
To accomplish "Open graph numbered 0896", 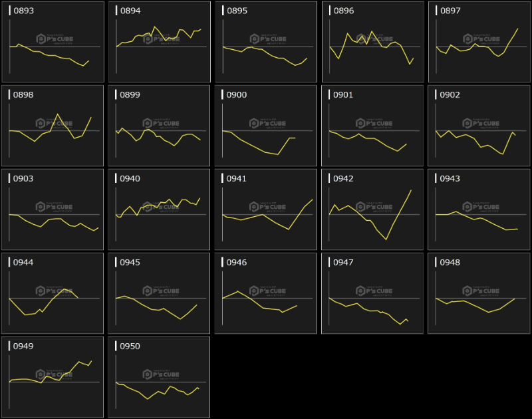I will coord(372,42).
